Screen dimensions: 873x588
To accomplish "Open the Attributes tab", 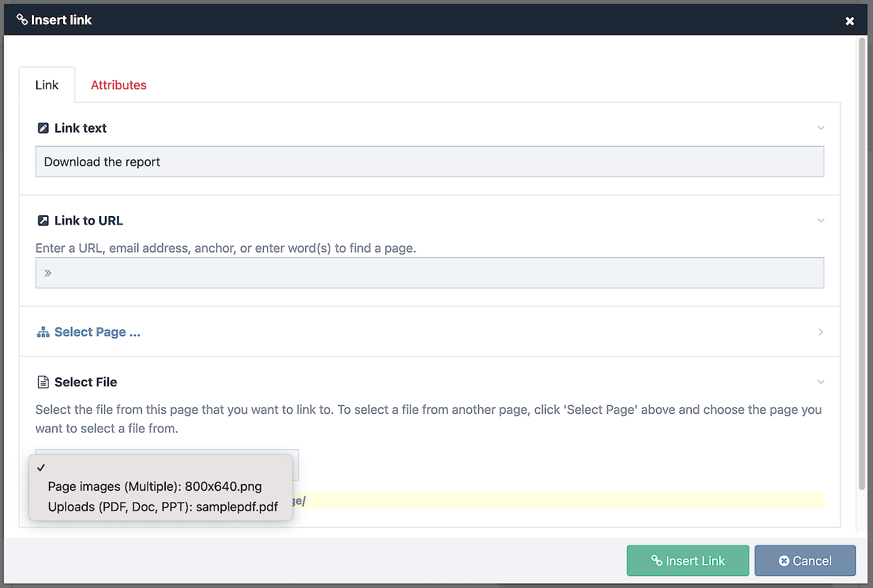I will click(118, 85).
